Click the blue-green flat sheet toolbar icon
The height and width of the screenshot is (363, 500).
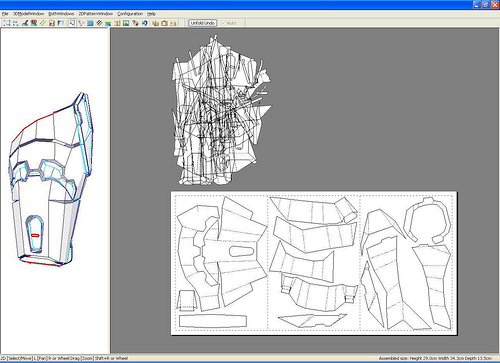pos(108,23)
